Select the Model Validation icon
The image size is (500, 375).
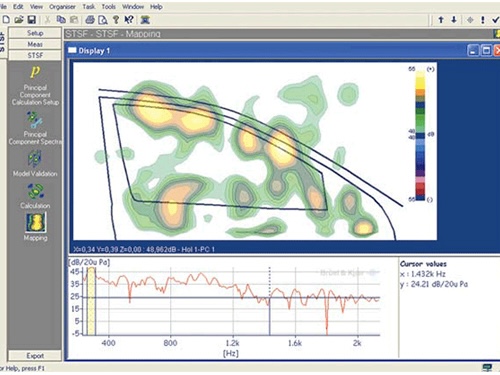pyautogui.click(x=35, y=159)
